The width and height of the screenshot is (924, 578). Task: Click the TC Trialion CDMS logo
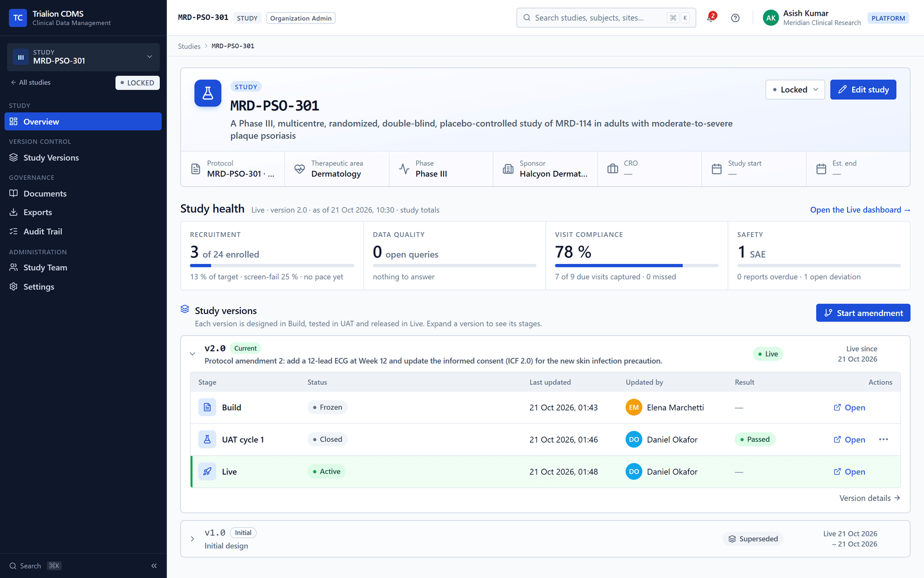(x=18, y=18)
